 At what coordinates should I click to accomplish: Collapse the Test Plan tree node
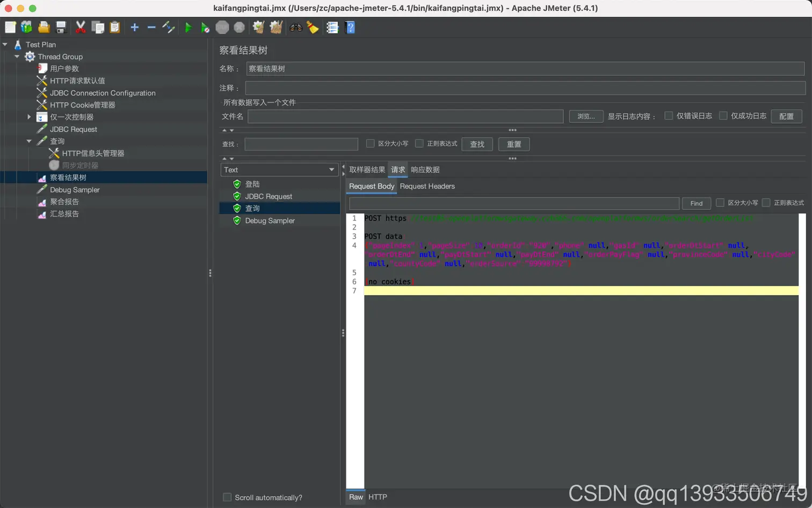(5, 45)
